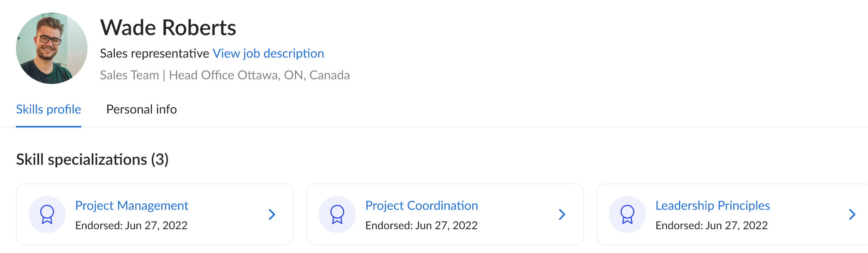Screen dimensions: 868x253
Task: Click Leadership Principles endorsed date text
Action: (x=712, y=225)
